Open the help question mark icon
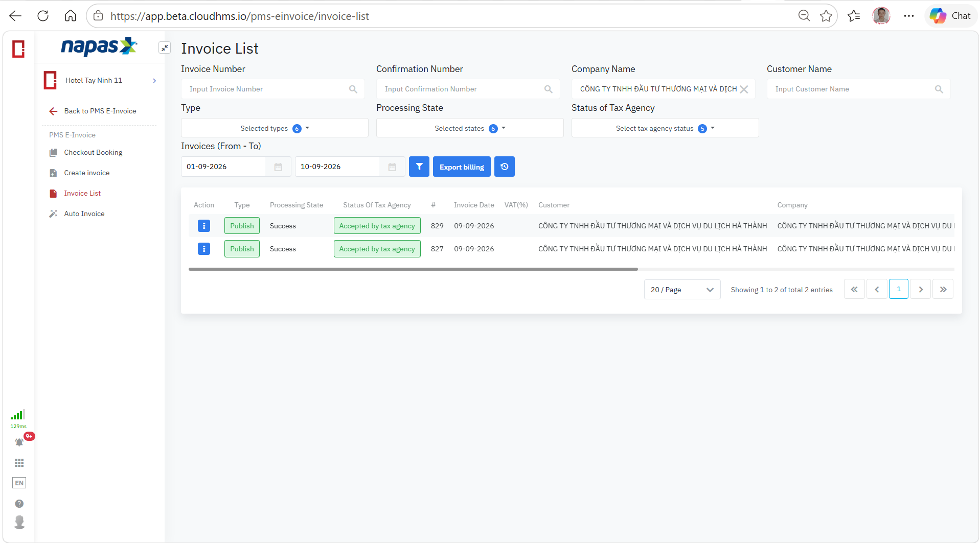980x543 pixels. coord(19,504)
